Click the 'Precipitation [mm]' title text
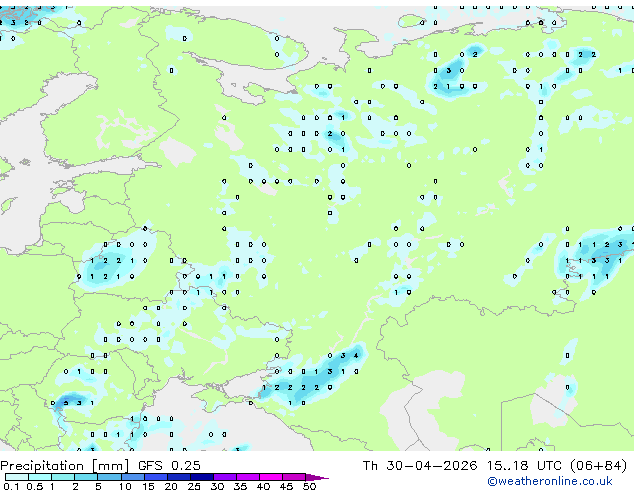The width and height of the screenshot is (634, 490). point(65,466)
